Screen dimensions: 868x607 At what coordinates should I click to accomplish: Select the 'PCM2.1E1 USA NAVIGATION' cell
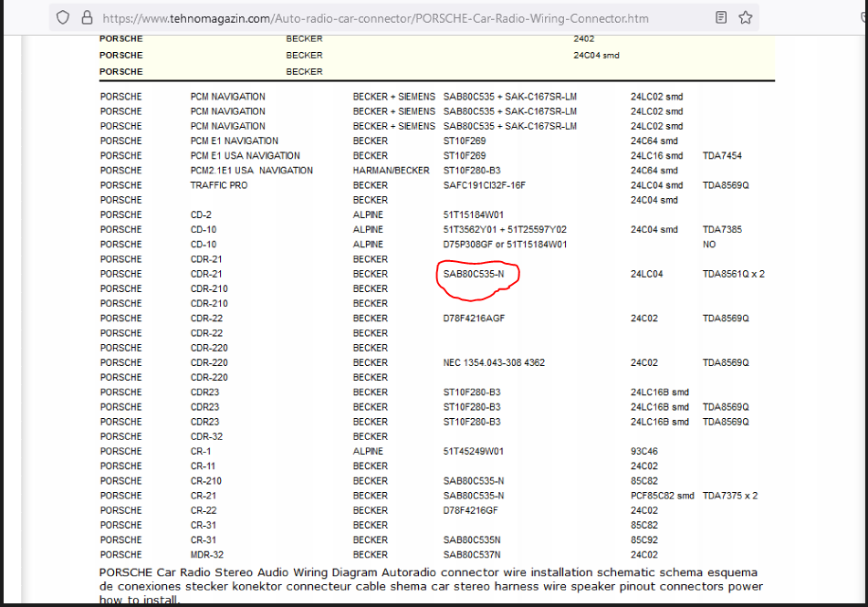tap(251, 171)
